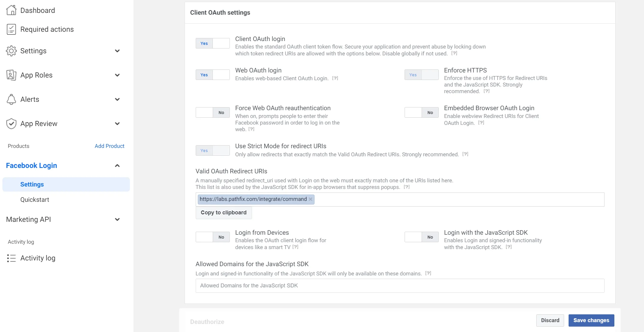Go to Required actions
644x332 pixels.
click(x=47, y=29)
